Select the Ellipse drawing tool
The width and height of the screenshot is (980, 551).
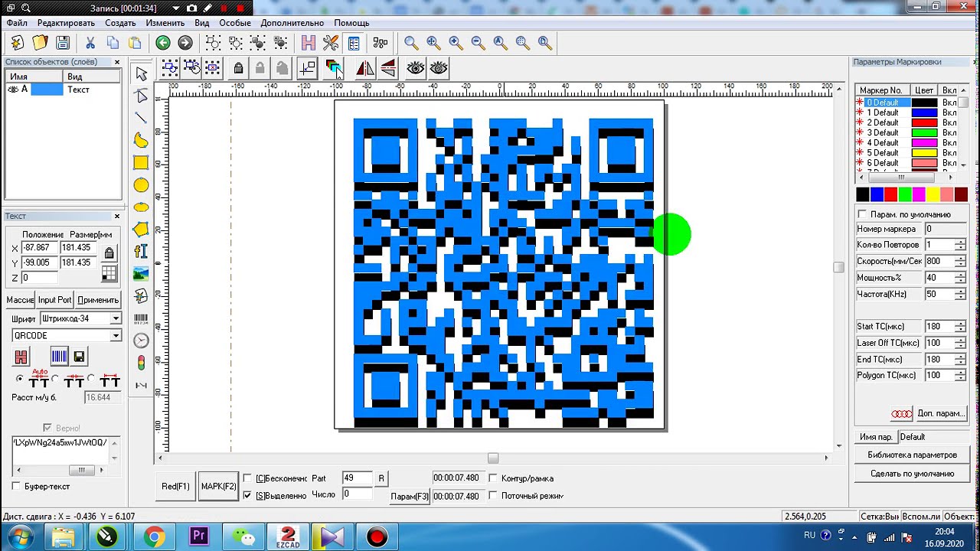point(141,207)
